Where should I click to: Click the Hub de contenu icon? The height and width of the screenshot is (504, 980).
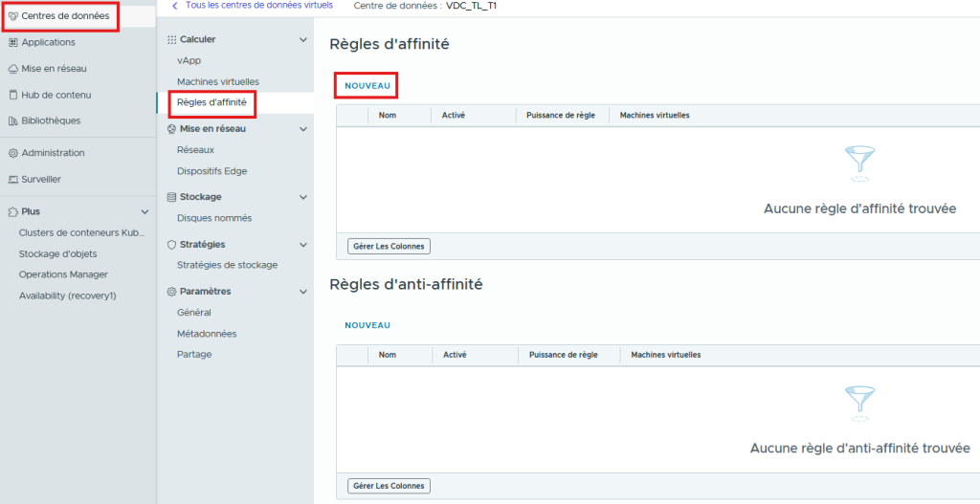pyautogui.click(x=13, y=95)
